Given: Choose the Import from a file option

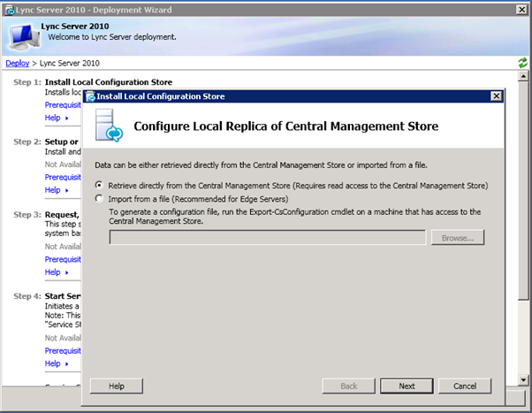Looking at the screenshot, I should [100, 199].
